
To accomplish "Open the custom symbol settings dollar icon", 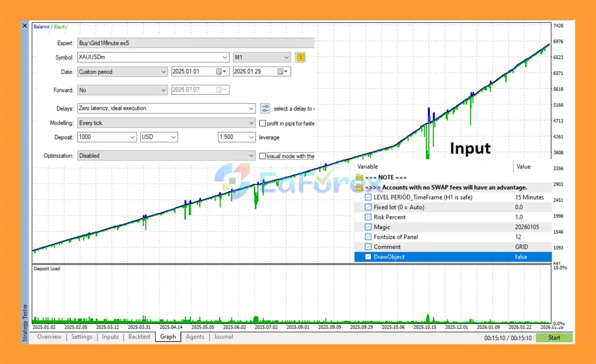I will tap(300, 57).
